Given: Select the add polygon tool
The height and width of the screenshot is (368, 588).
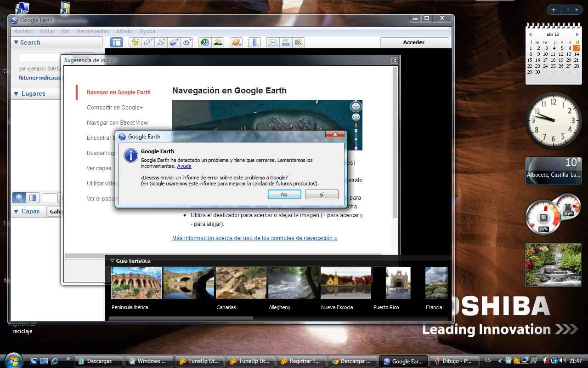Looking at the screenshot, I should [x=148, y=42].
